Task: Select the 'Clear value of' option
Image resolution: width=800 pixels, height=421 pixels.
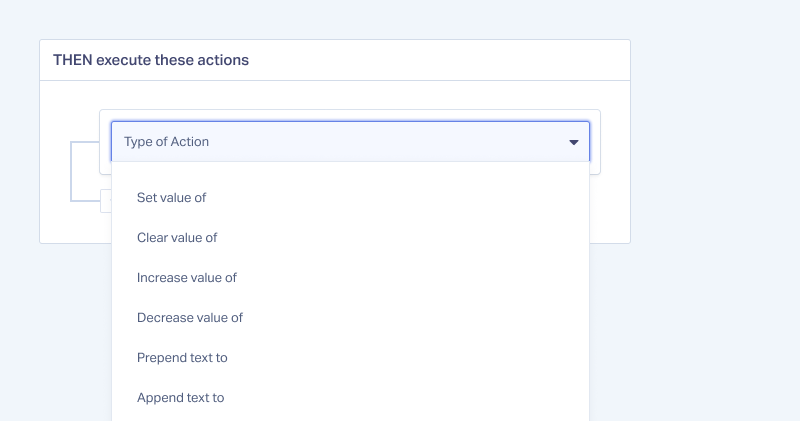Action: coord(350,237)
